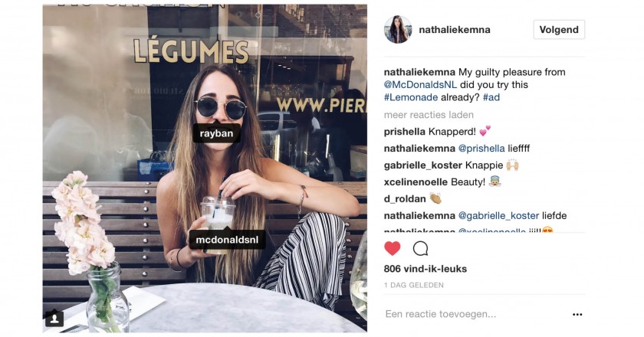This screenshot has width=644, height=337.
Task: Open the #ad hashtag link
Action: point(491,97)
